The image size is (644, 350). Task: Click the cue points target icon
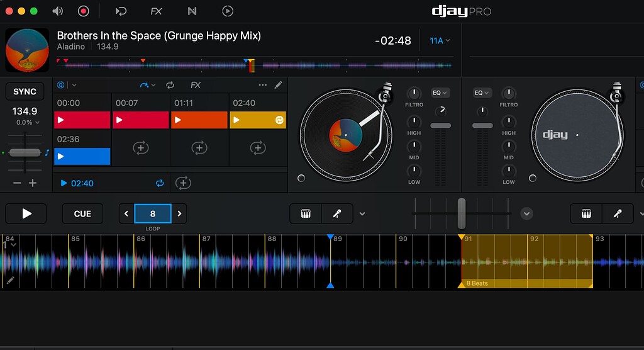[x=60, y=85]
